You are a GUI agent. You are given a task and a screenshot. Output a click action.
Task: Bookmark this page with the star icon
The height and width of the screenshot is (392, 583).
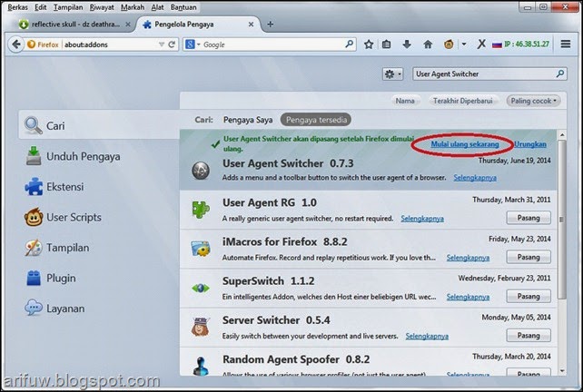tap(369, 44)
